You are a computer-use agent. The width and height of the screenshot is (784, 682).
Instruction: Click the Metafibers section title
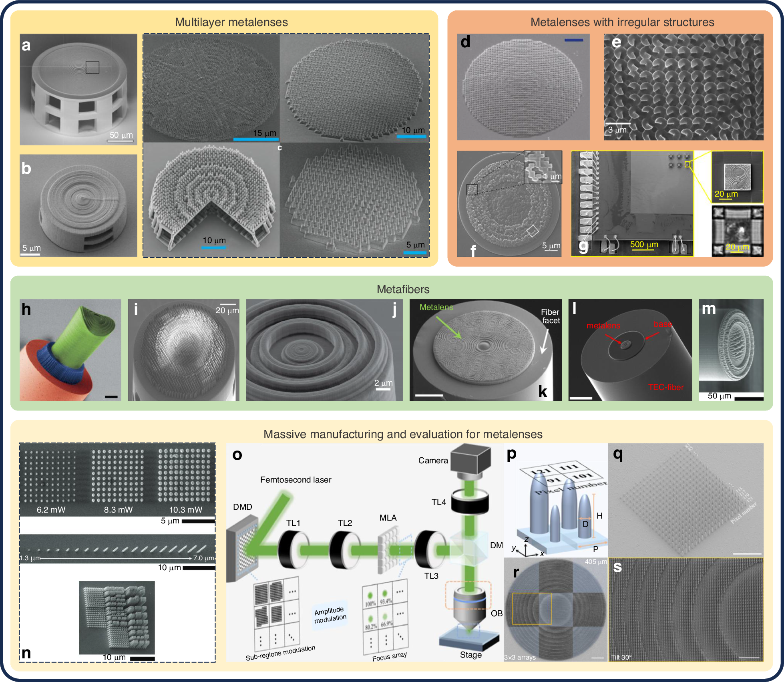click(403, 289)
